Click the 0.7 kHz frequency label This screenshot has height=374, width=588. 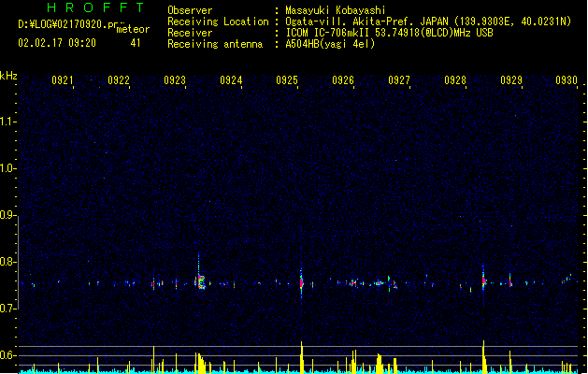[7, 309]
